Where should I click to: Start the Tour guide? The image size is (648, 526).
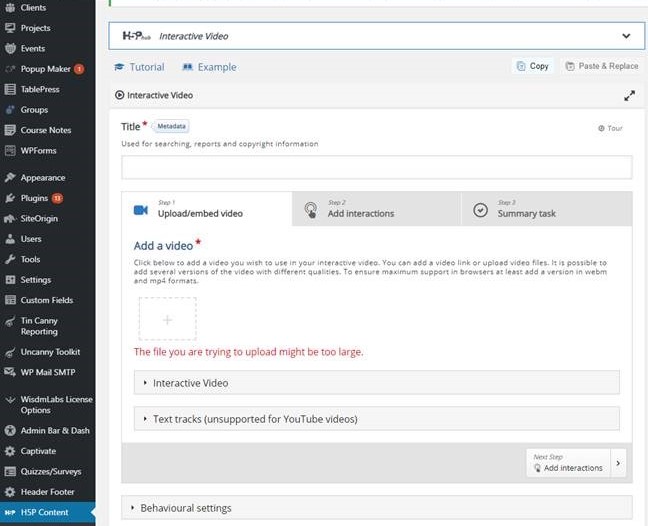[x=610, y=129]
